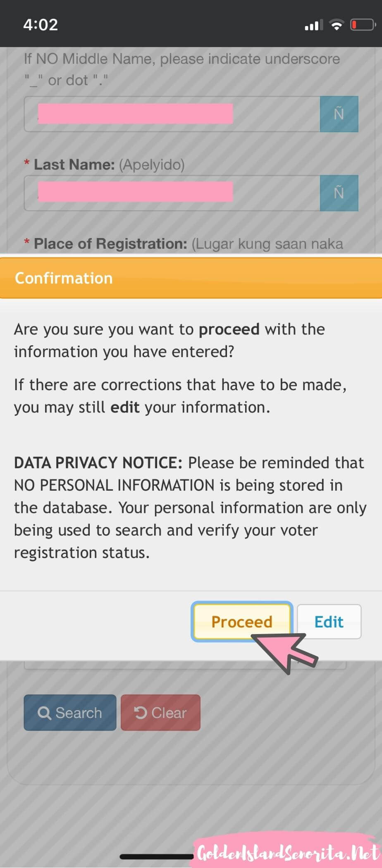Tap the 4:02 clock in status bar
The image size is (382, 868).
41,25
